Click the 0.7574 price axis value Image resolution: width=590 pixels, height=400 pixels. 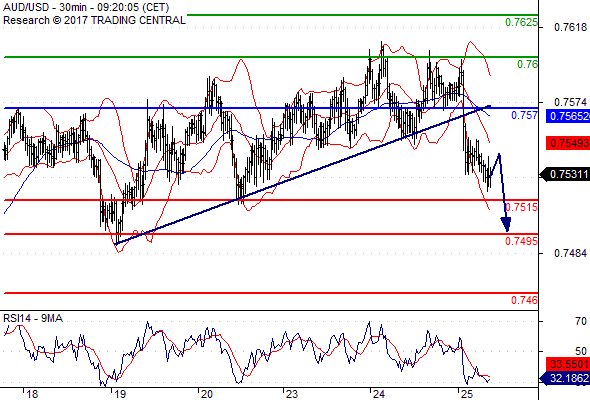click(570, 102)
